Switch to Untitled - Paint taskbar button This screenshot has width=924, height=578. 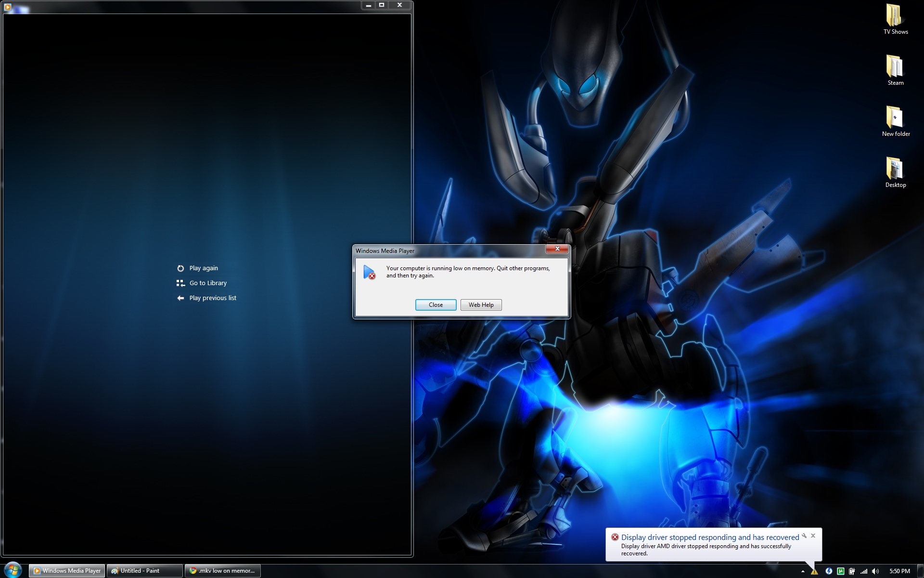(x=145, y=571)
